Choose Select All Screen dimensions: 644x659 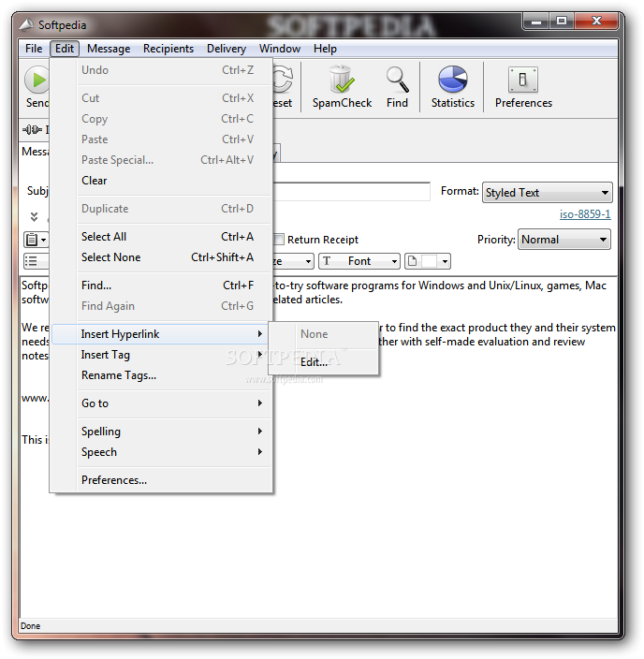click(161, 237)
